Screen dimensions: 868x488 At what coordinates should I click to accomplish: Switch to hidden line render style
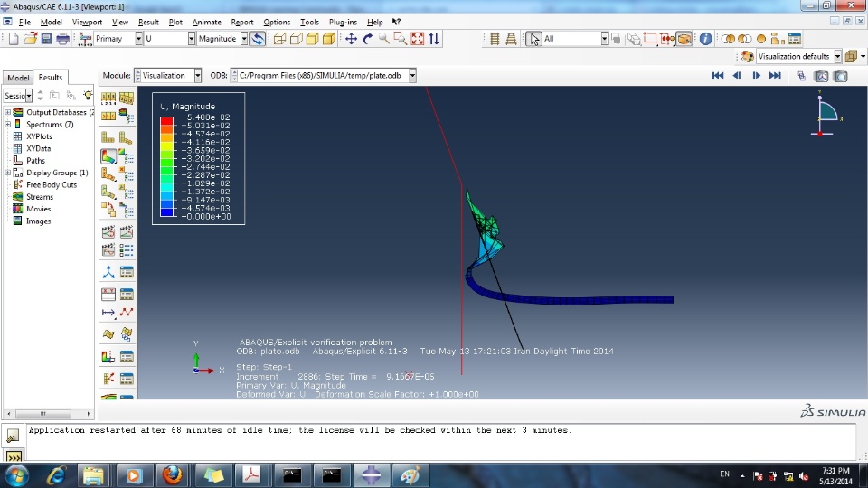pos(297,39)
